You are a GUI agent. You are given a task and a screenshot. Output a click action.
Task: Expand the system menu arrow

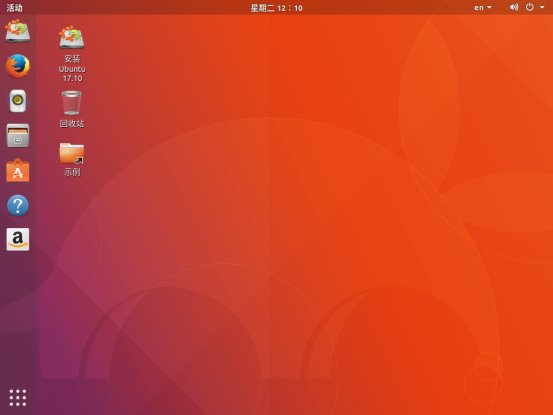[x=542, y=7]
